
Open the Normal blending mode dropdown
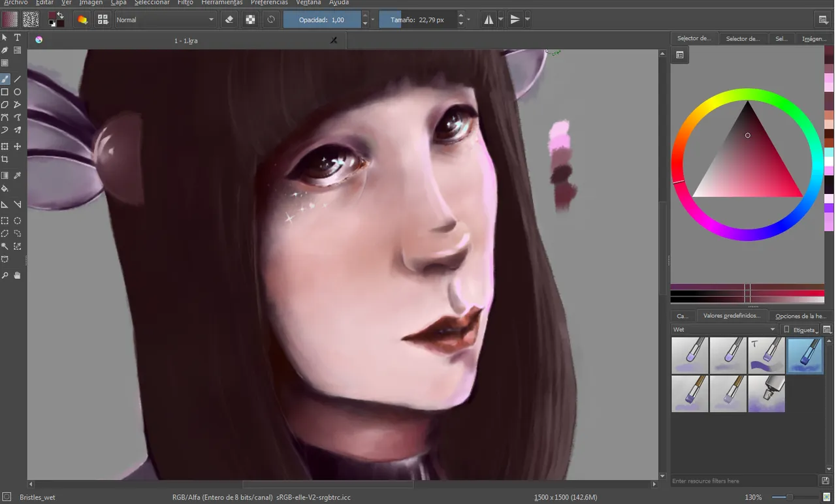pyautogui.click(x=165, y=20)
